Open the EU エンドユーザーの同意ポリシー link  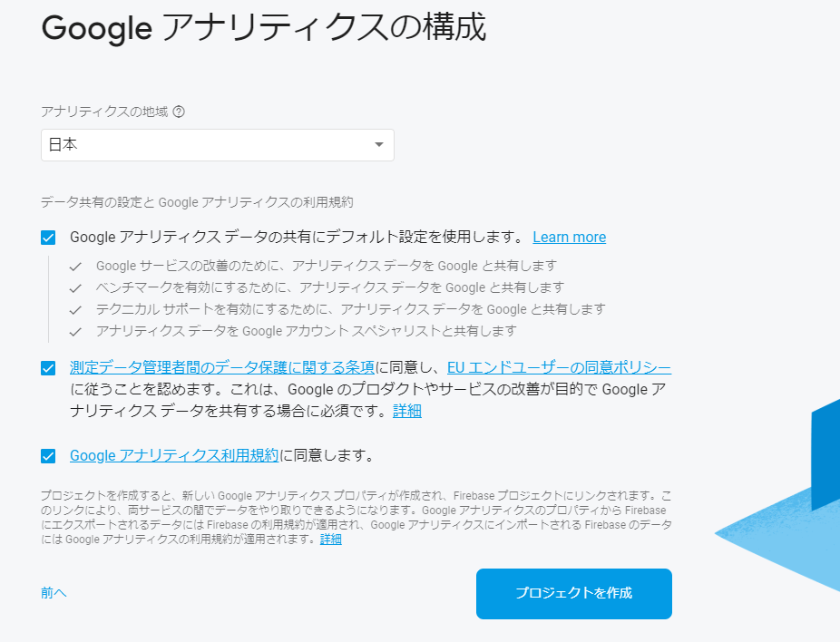click(x=559, y=367)
